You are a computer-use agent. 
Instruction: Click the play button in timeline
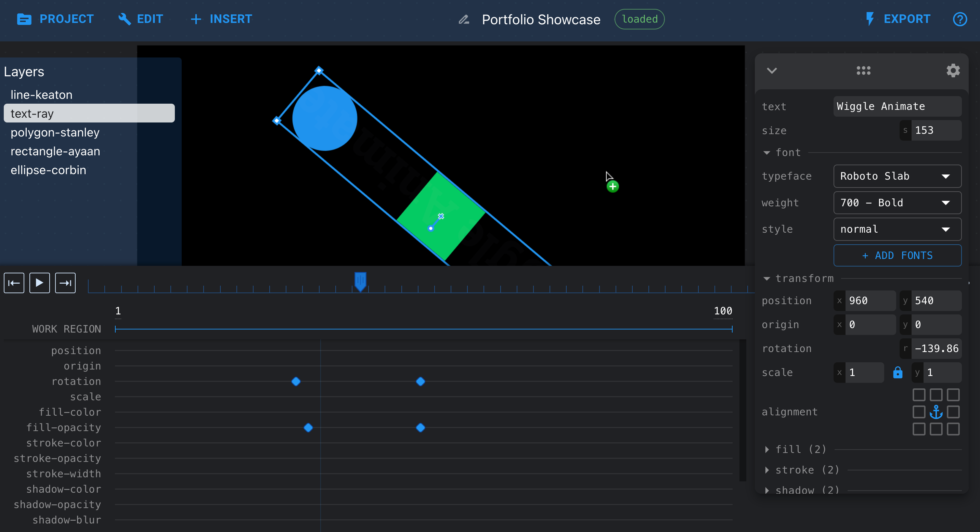click(39, 283)
